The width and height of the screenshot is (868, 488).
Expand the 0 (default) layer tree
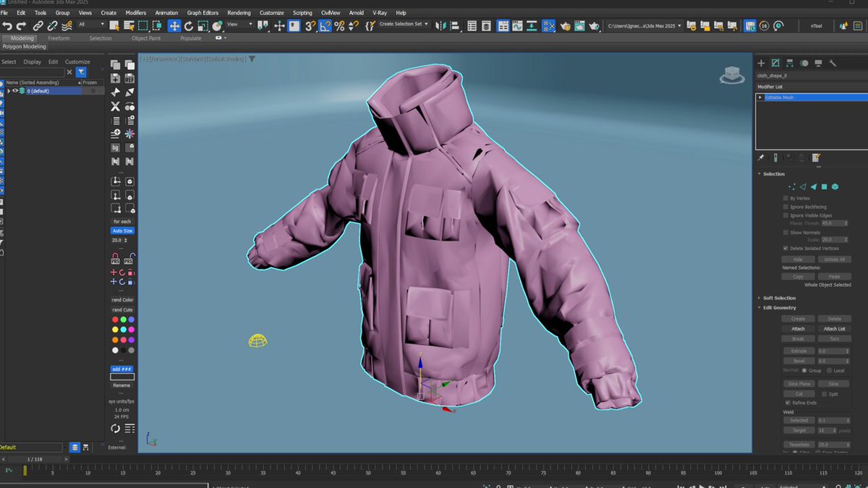click(x=9, y=91)
